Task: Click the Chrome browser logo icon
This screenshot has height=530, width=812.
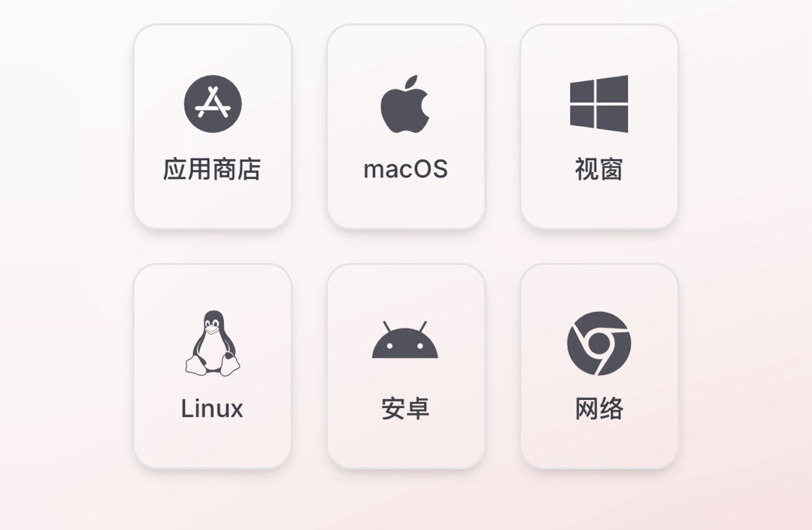Action: pyautogui.click(x=599, y=343)
